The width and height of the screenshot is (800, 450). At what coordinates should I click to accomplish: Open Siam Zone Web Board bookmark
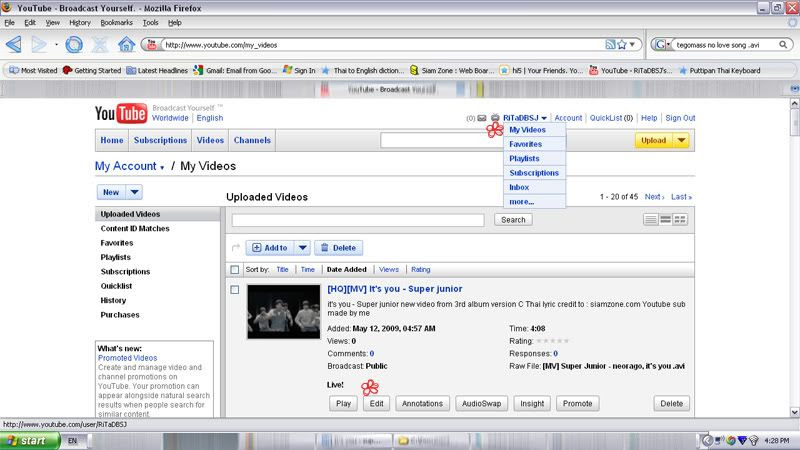(452, 70)
